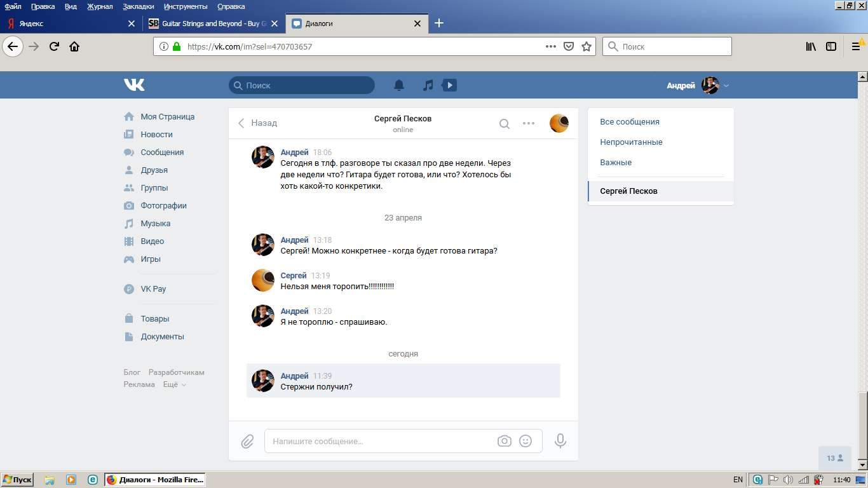Screen dimensions: 868x488
Task: Open the conversation actions three-dot menu
Action: point(529,123)
